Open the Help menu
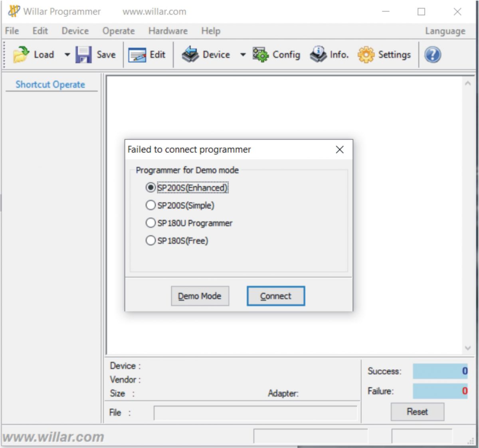Viewport: 479px width, 448px height. (x=211, y=31)
